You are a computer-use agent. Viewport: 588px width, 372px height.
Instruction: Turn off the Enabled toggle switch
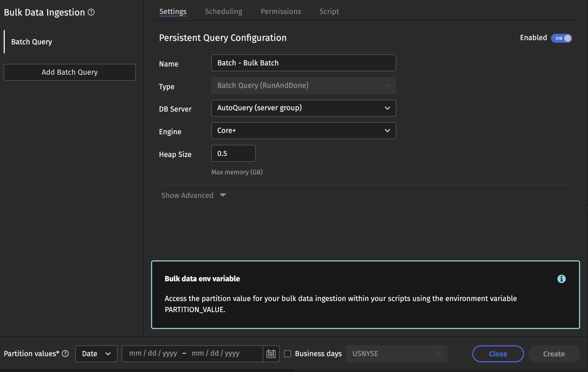pyautogui.click(x=561, y=38)
